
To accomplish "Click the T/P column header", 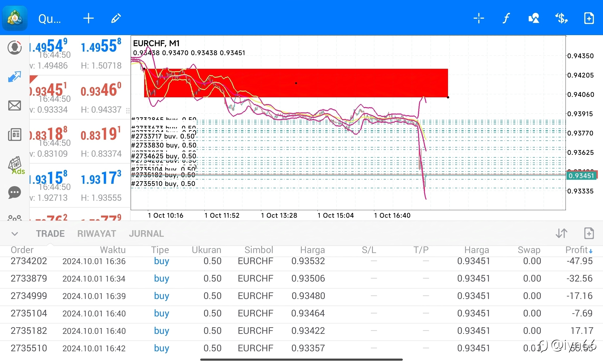I will (x=421, y=250).
